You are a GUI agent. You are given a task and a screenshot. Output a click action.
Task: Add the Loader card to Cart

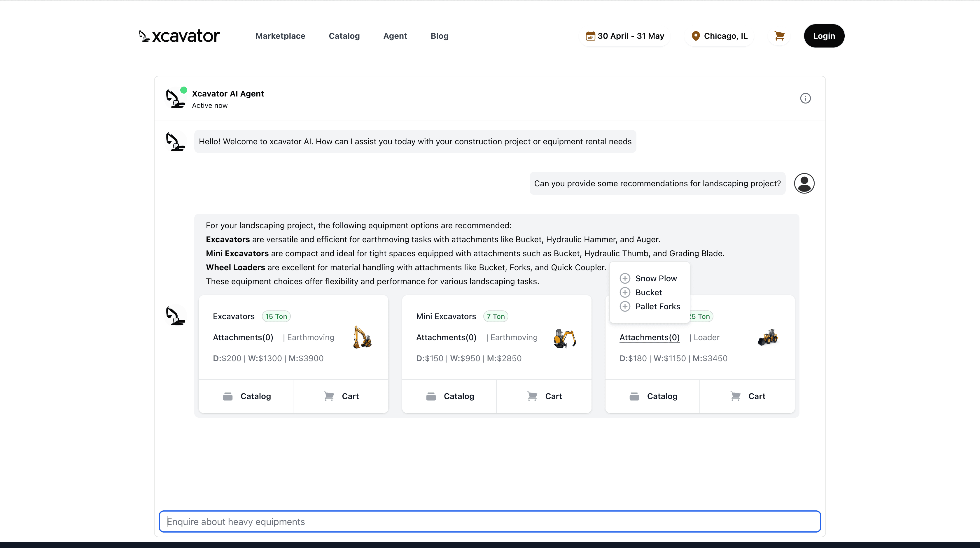(747, 396)
